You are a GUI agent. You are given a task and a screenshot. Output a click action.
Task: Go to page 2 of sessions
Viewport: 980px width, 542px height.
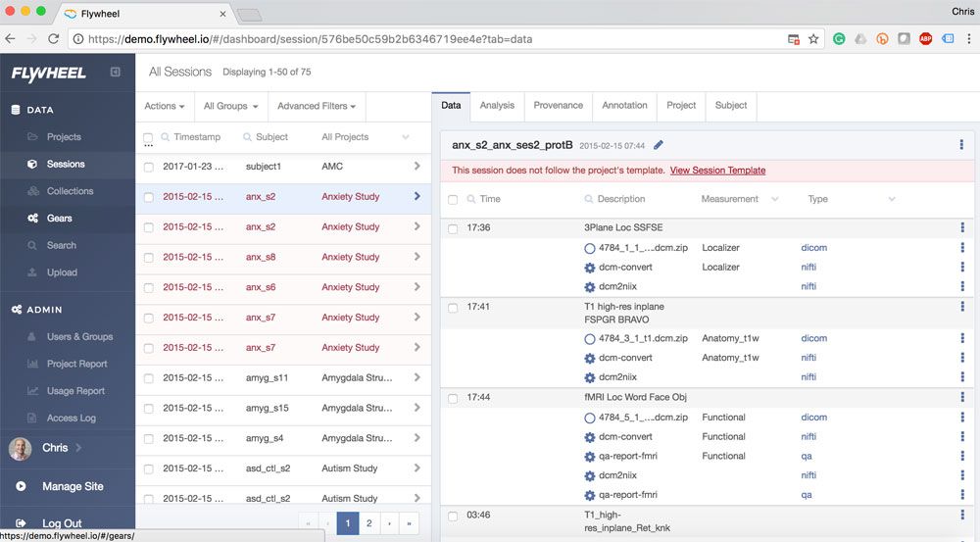tap(368, 523)
